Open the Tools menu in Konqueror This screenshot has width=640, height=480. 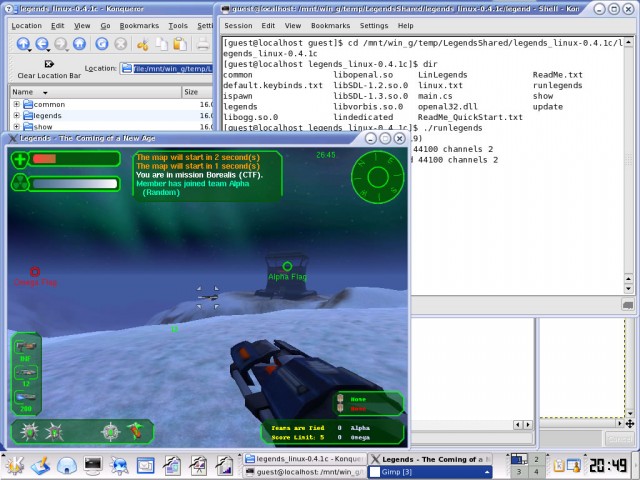pyautogui.click(x=178, y=26)
